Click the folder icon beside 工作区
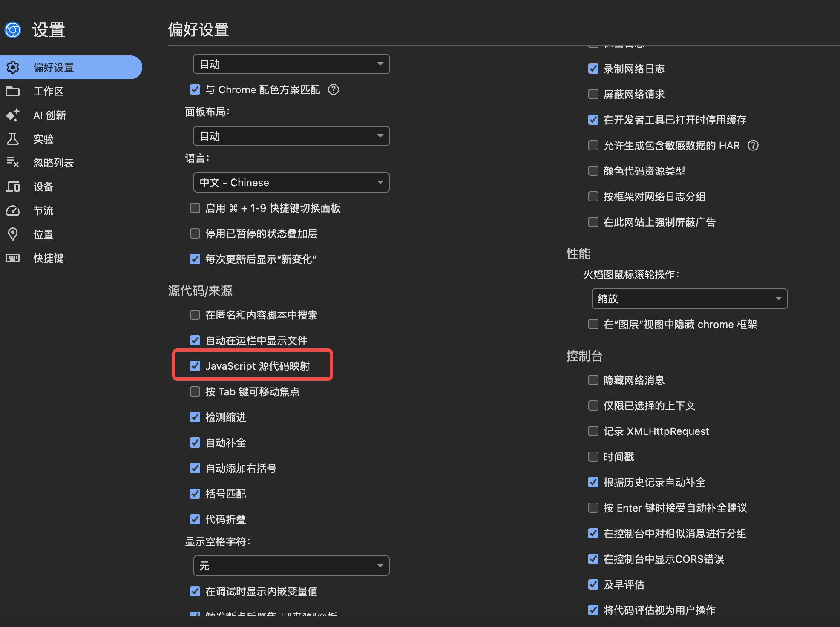This screenshot has height=627, width=840. [13, 91]
